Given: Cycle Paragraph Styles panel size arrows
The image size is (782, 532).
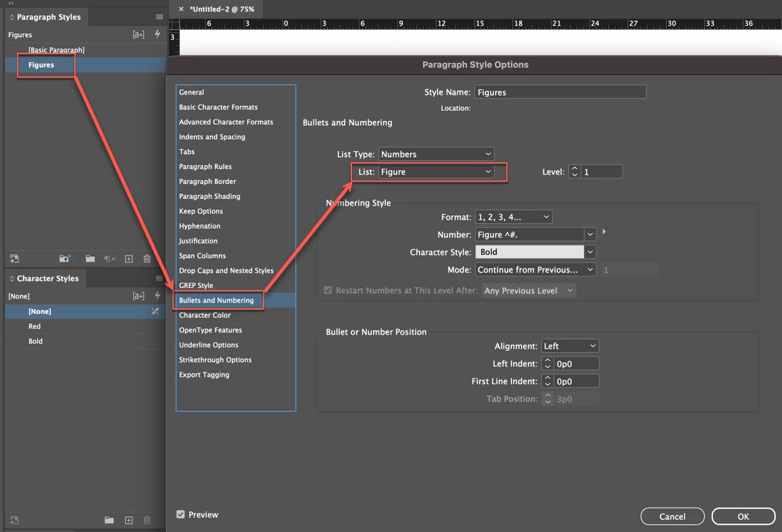Looking at the screenshot, I should (x=11, y=17).
